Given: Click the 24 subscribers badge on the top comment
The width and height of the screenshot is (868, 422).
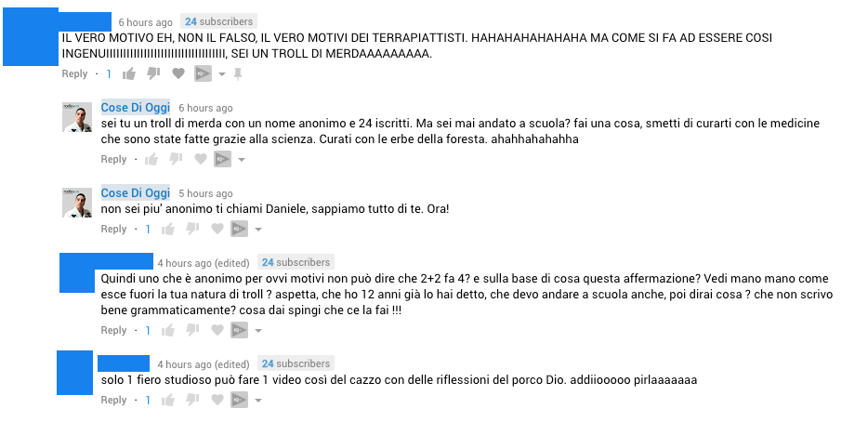Looking at the screenshot, I should click(218, 21).
